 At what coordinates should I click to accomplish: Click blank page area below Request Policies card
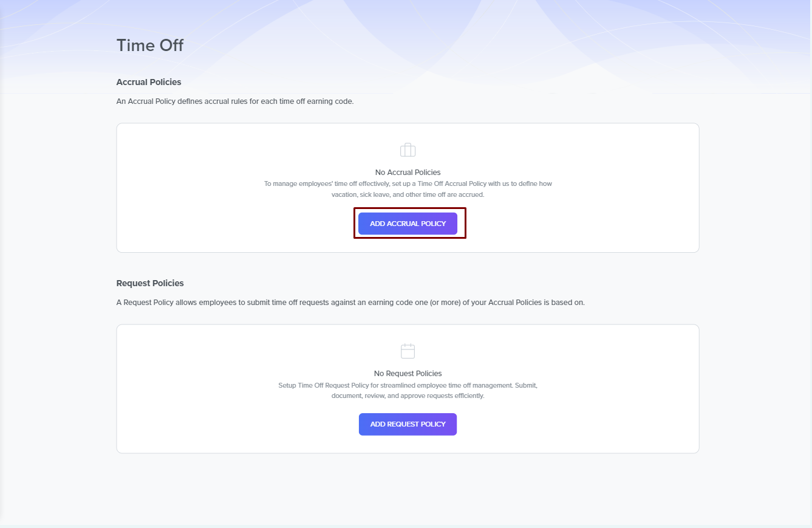(x=407, y=486)
